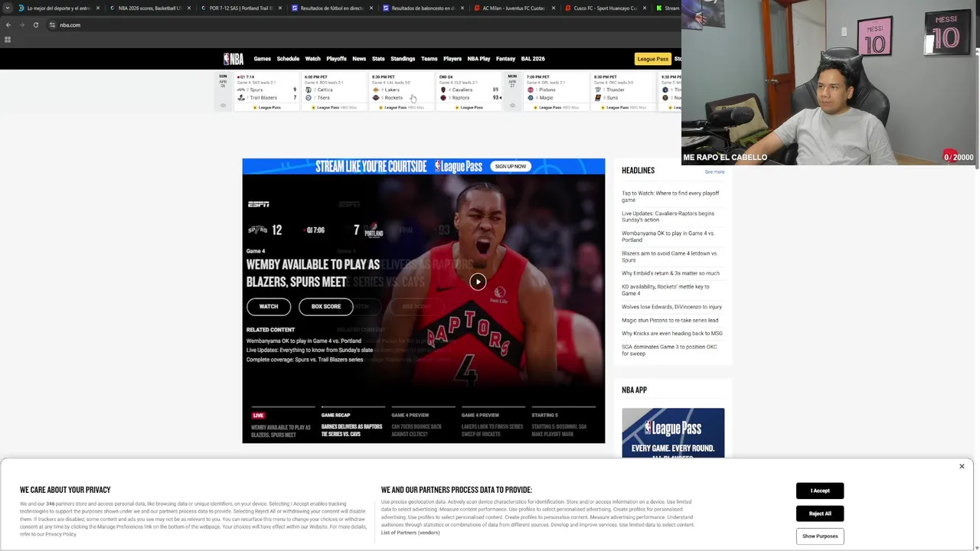The width and height of the screenshot is (980, 551).
Task: Click the browser forward arrow
Action: (x=21, y=24)
